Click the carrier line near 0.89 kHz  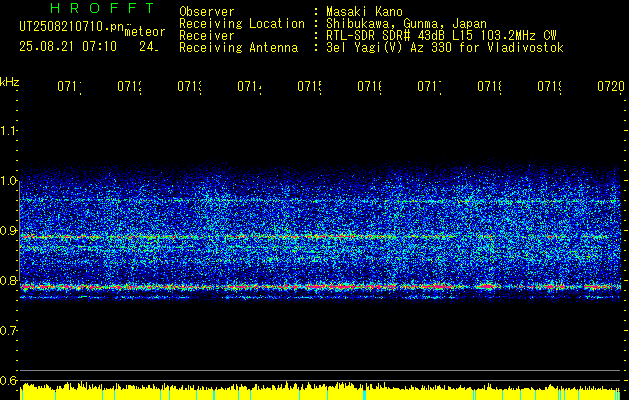point(320,237)
